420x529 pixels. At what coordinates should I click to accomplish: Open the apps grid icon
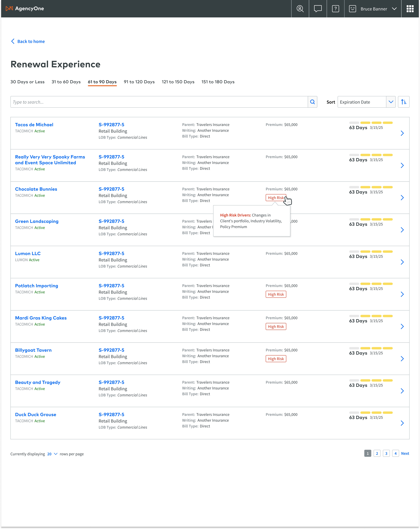(410, 9)
